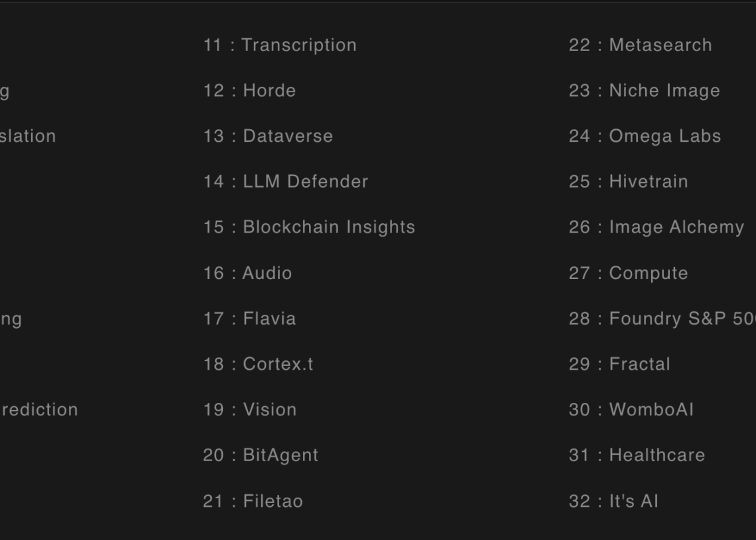Open 21 : Filetao subnet
The width and height of the screenshot is (756, 540).
pyautogui.click(x=253, y=501)
